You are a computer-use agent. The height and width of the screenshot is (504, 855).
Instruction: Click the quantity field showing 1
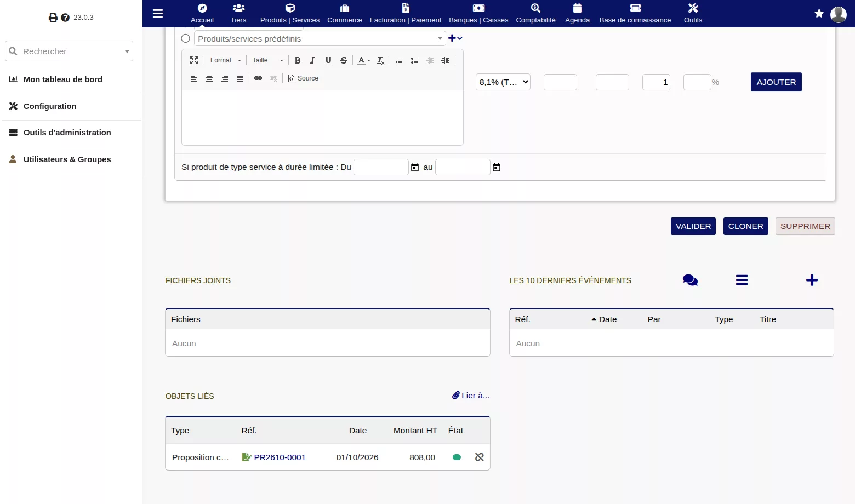pos(656,82)
